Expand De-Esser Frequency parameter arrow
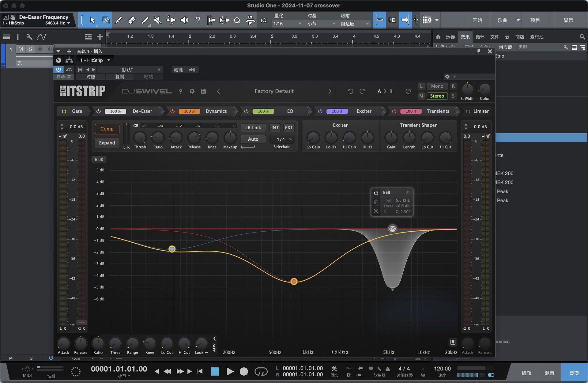 pyautogui.click(x=69, y=23)
